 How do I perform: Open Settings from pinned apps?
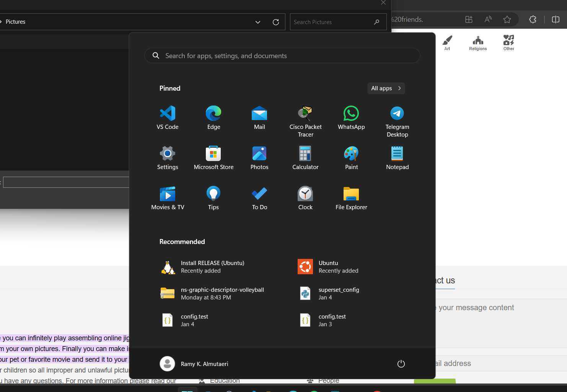168,158
